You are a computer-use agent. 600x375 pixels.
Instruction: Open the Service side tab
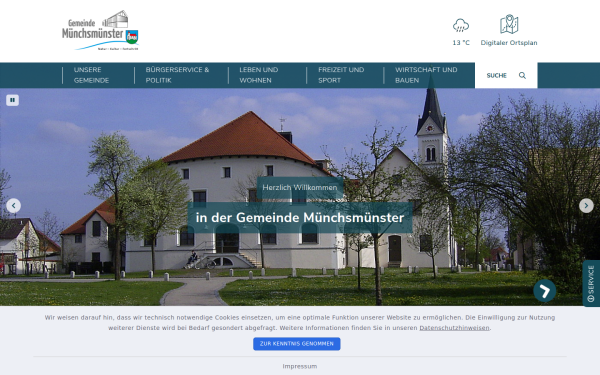(591, 284)
